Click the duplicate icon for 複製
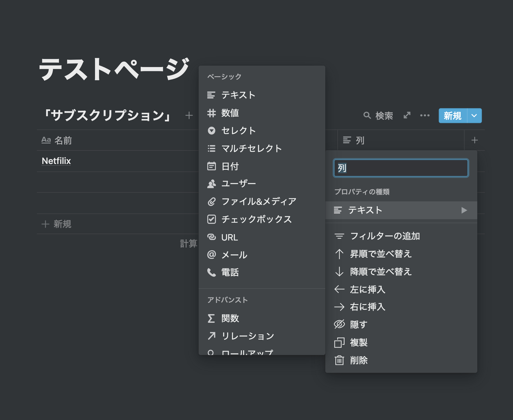This screenshot has height=420, width=513. (x=339, y=342)
